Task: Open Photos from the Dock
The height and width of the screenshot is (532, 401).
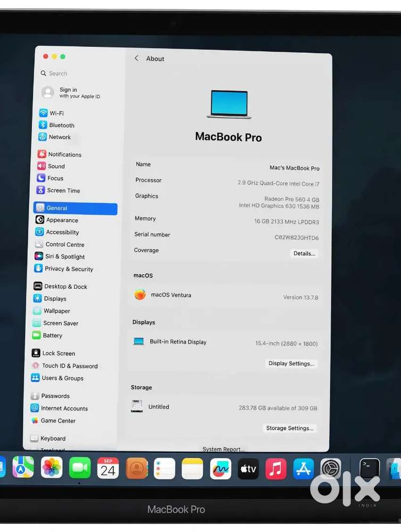Action: pyautogui.click(x=52, y=467)
